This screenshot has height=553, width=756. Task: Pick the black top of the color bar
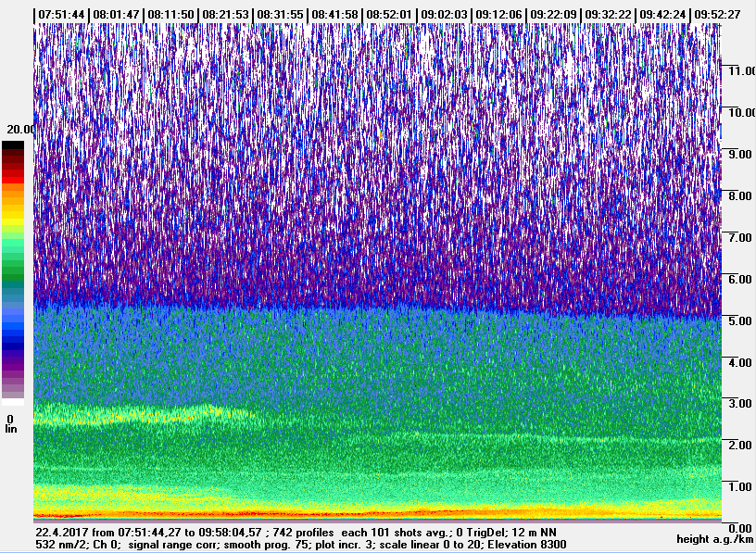[x=13, y=145]
